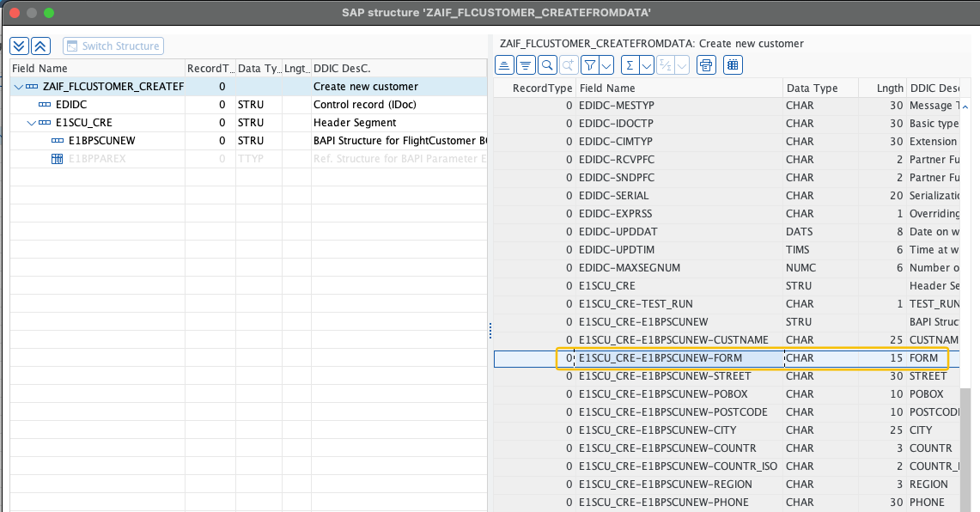Click the Switch Structure button
The image size is (980, 512).
click(x=113, y=46)
